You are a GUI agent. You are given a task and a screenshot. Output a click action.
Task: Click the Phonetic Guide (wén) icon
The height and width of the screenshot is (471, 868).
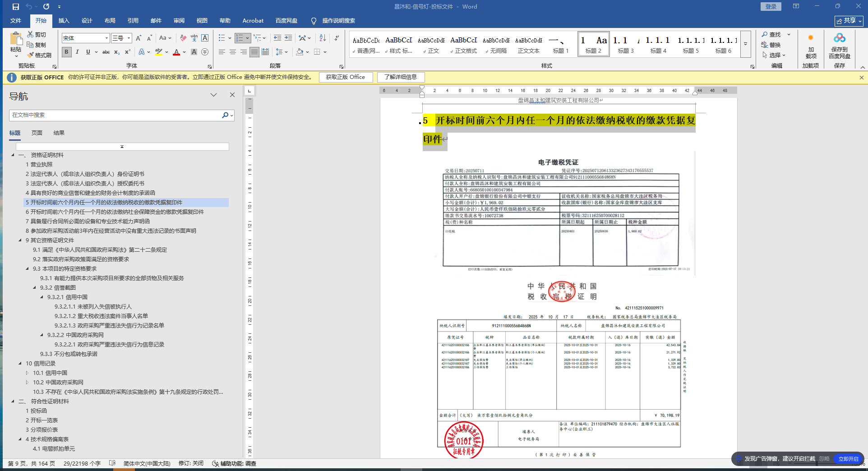point(194,38)
